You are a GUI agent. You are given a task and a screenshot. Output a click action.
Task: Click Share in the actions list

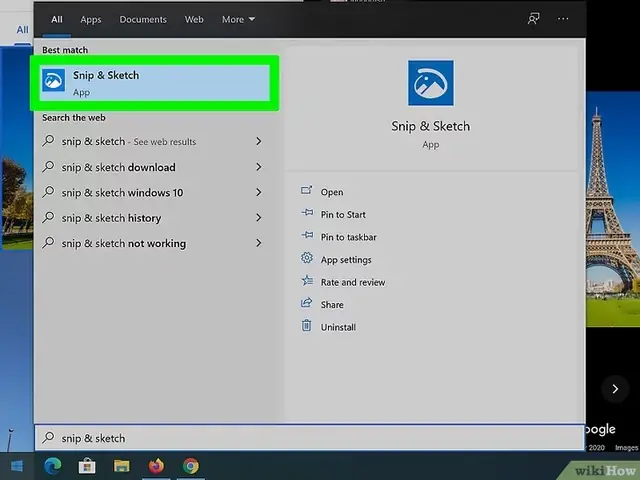pyautogui.click(x=332, y=304)
